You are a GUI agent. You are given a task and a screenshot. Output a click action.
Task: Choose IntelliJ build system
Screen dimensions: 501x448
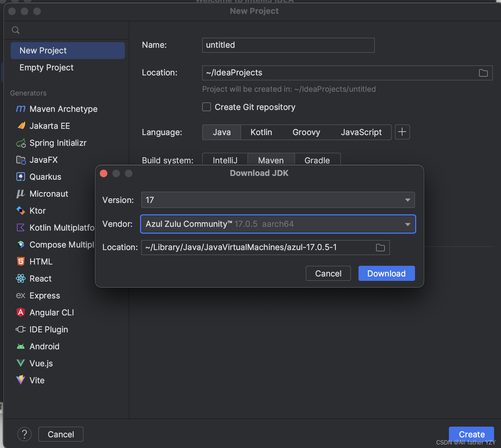[x=225, y=160]
